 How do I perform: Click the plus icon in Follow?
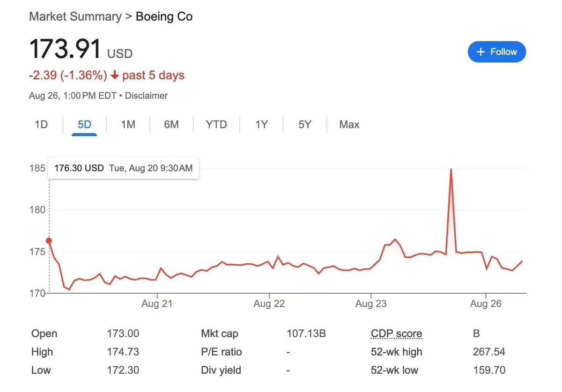click(481, 52)
